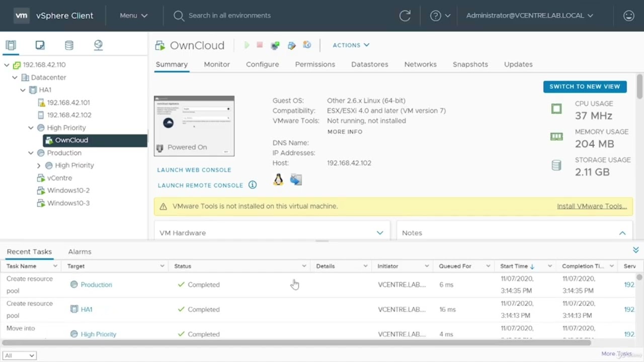Viewport: 644px width, 362px height.
Task: Click the HA1 cluster icon in tasks
Action: [74, 309]
